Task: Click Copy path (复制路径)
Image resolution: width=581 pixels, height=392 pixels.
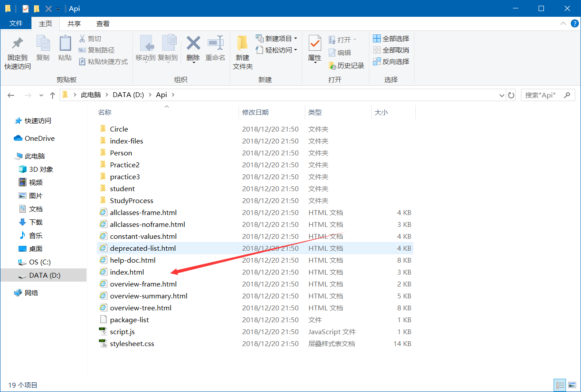Action: click(x=96, y=50)
